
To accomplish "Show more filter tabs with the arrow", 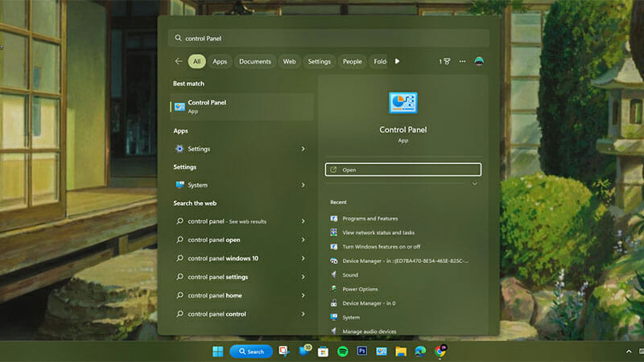I will point(397,61).
